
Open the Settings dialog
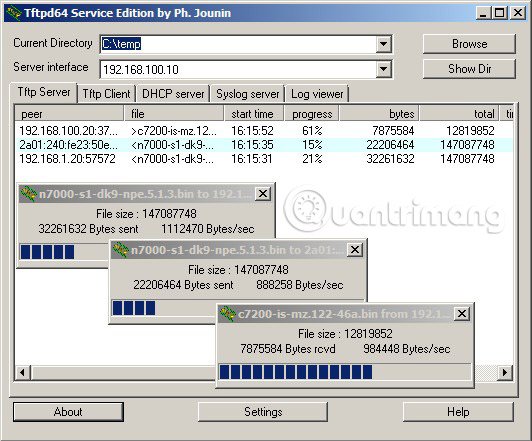click(x=263, y=412)
